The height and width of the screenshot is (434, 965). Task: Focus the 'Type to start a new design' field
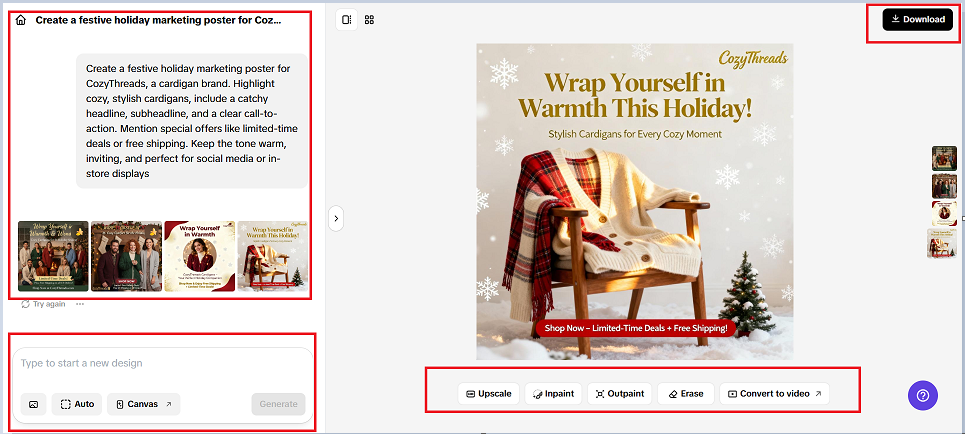pos(160,364)
